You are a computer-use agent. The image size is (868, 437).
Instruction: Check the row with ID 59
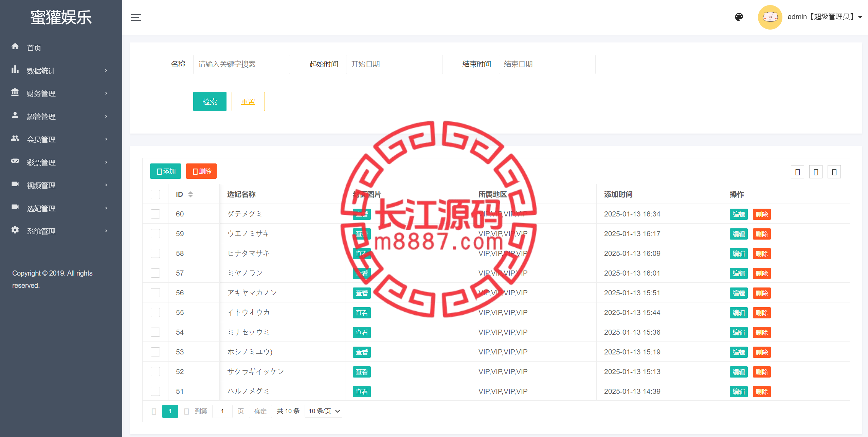(155, 234)
